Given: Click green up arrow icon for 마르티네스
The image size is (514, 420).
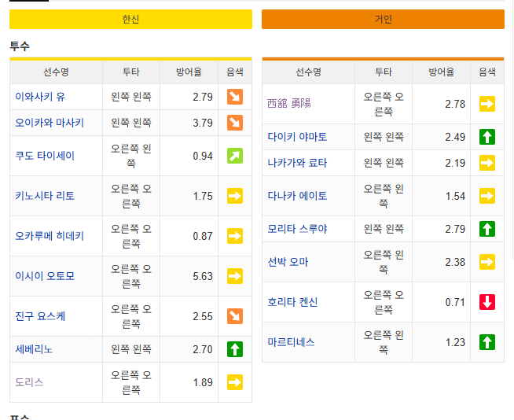Looking at the screenshot, I should (x=487, y=342).
